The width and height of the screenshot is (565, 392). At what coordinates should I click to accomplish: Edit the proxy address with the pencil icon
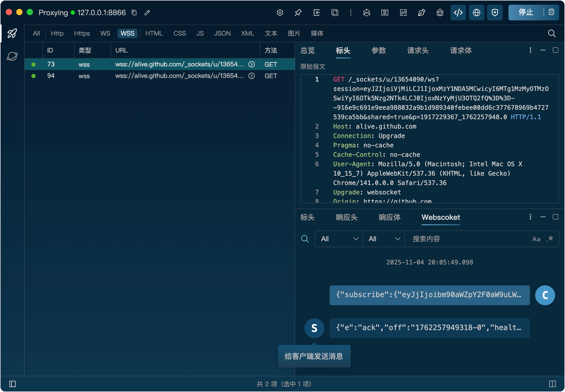(x=147, y=13)
